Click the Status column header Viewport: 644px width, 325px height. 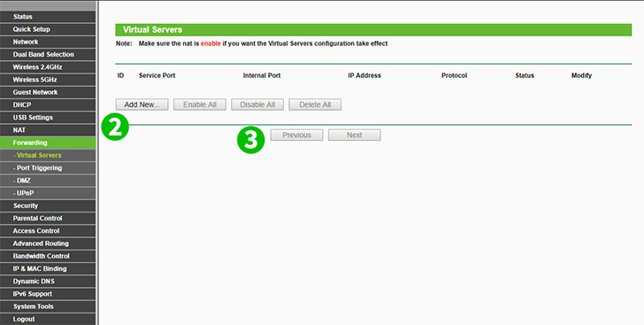(525, 75)
